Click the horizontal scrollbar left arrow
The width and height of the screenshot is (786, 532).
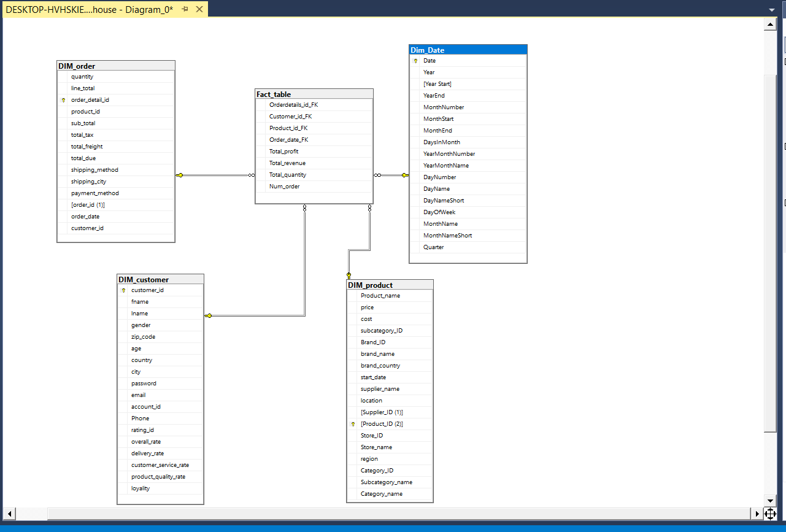click(x=9, y=514)
